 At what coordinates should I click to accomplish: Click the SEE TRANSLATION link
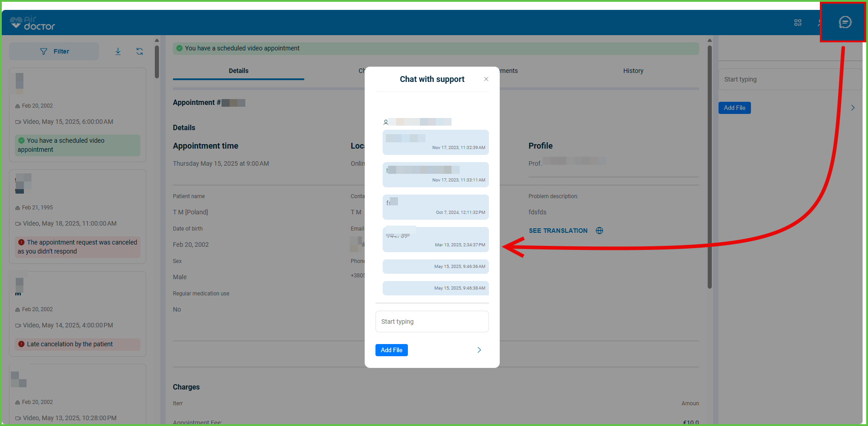(558, 231)
